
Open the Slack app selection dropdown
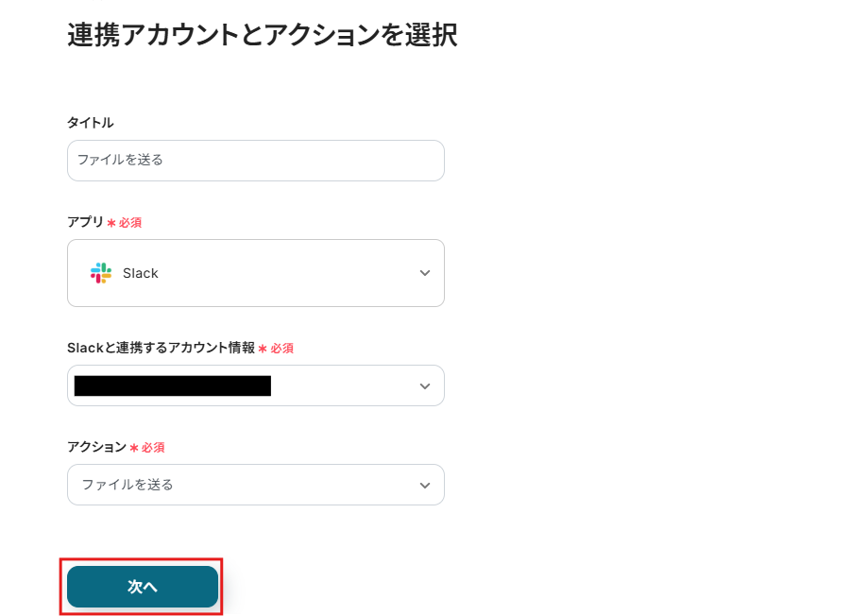tap(255, 273)
